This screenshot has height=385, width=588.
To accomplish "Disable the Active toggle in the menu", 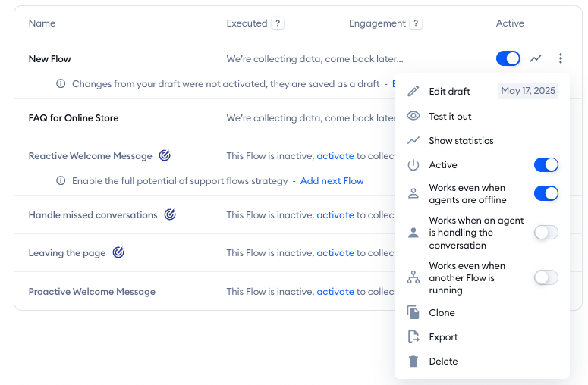I will coord(546,165).
